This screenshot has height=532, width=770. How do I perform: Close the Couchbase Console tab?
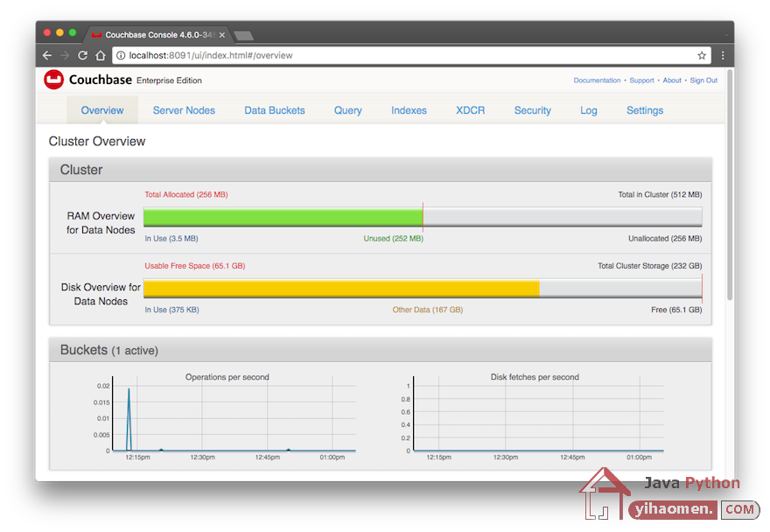(x=222, y=35)
